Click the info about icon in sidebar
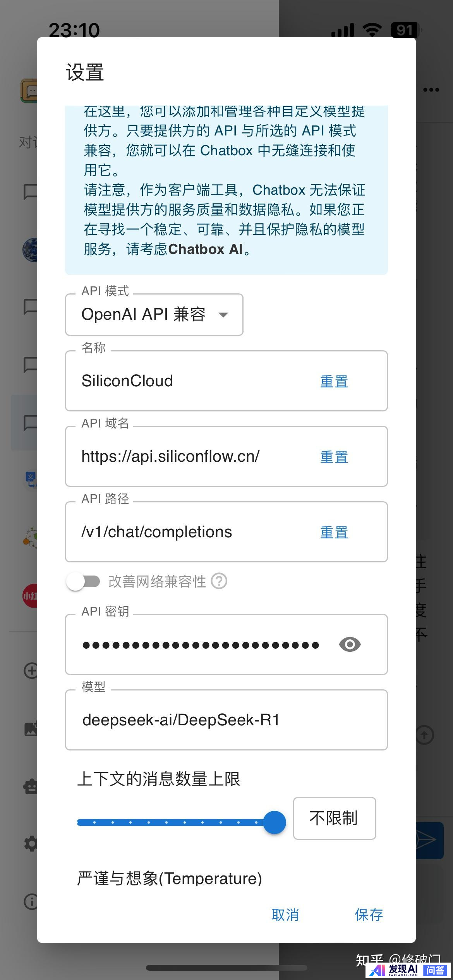Image resolution: width=453 pixels, height=980 pixels. [x=31, y=902]
